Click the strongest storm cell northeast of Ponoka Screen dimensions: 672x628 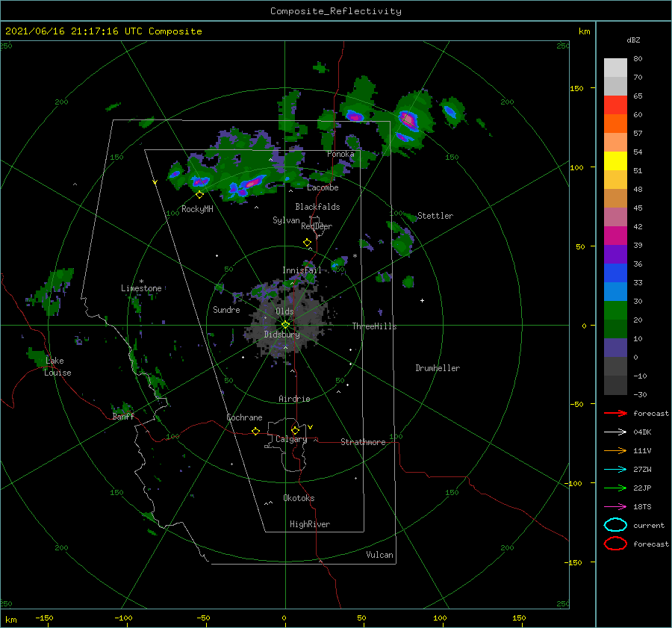408,120
